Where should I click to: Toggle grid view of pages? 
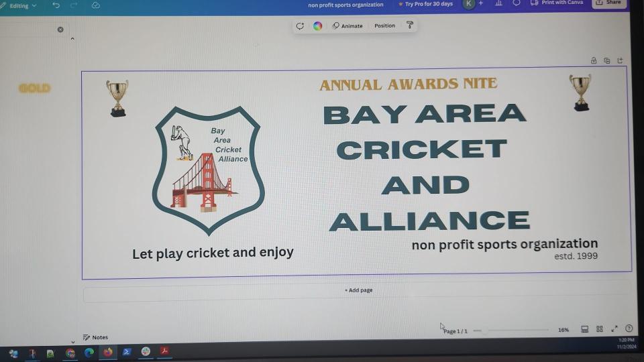(x=599, y=329)
